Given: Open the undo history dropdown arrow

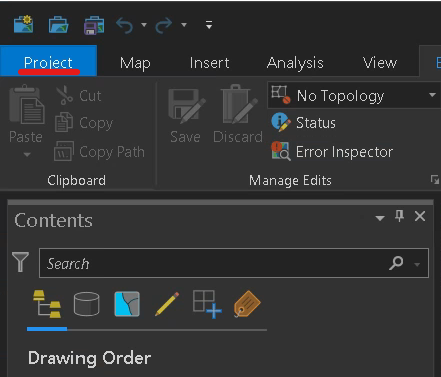Looking at the screenshot, I should pyautogui.click(x=144, y=25).
